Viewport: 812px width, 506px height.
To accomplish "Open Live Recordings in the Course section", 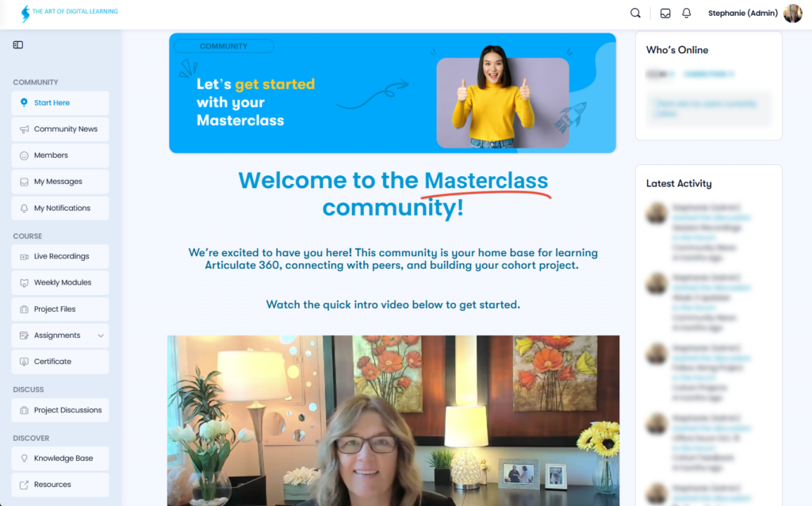I will 60,256.
